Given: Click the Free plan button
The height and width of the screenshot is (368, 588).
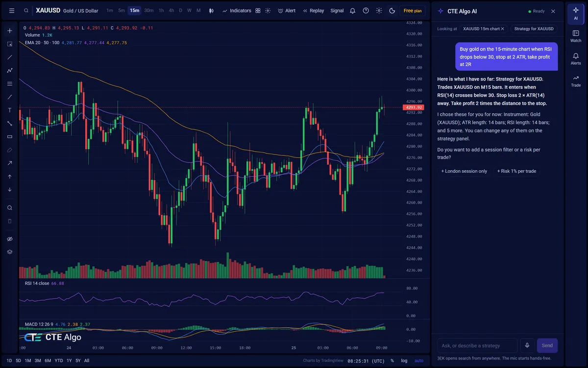Looking at the screenshot, I should tap(413, 10).
